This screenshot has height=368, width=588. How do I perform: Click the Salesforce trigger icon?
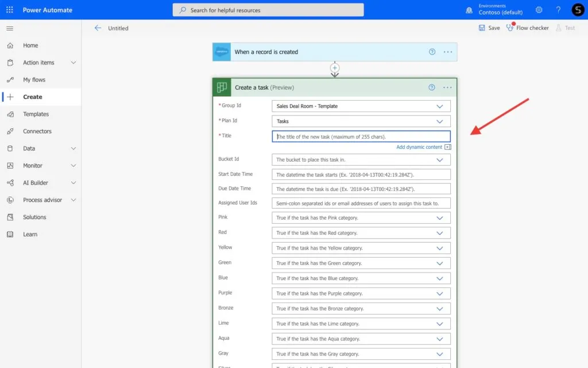222,52
